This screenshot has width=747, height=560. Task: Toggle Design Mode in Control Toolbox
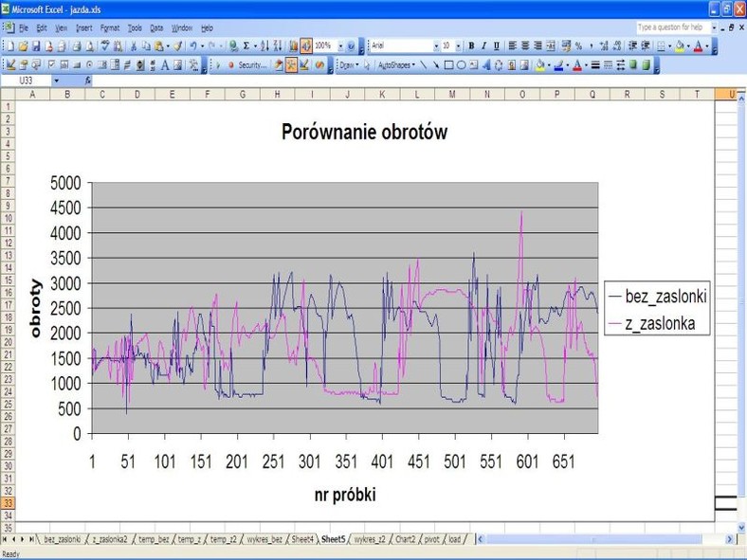[x=10, y=64]
